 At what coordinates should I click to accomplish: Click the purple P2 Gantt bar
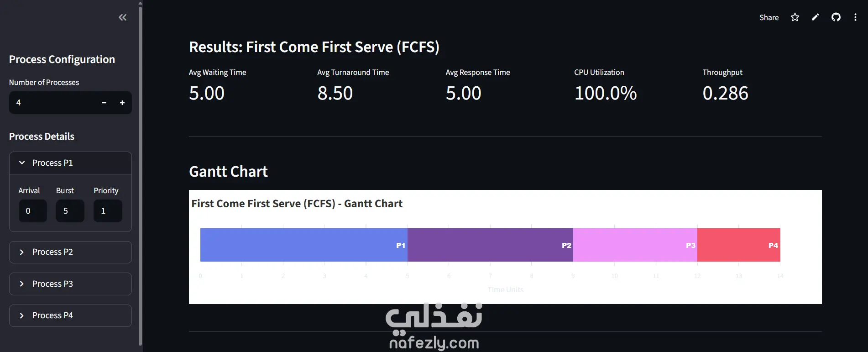[x=490, y=245]
